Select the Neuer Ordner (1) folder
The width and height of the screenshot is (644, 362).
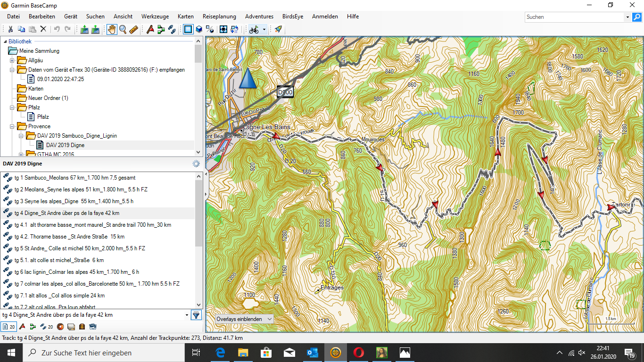click(48, 98)
